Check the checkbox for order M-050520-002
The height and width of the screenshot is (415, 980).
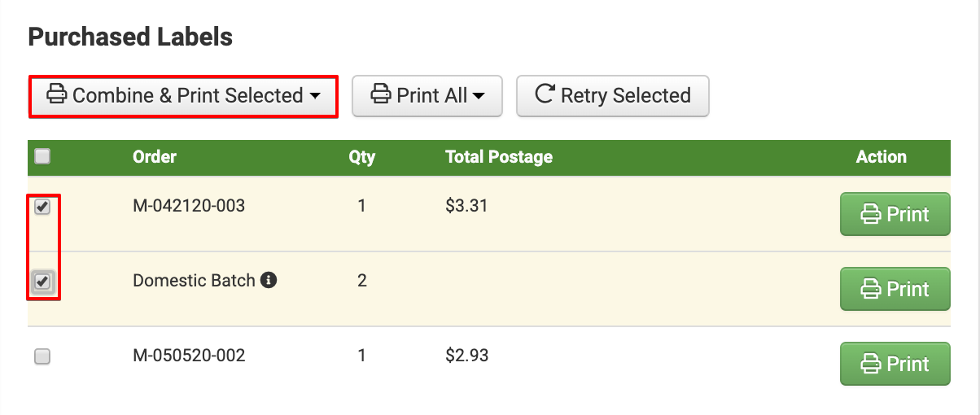point(42,356)
